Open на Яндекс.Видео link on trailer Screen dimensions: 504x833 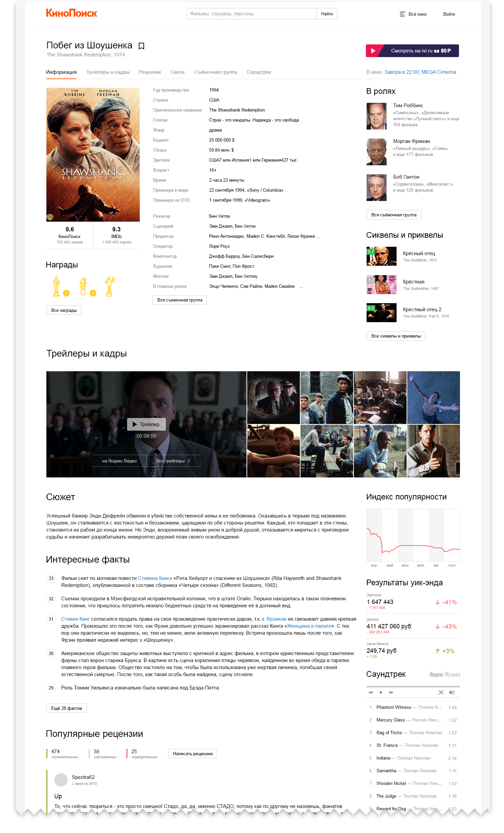119,461
